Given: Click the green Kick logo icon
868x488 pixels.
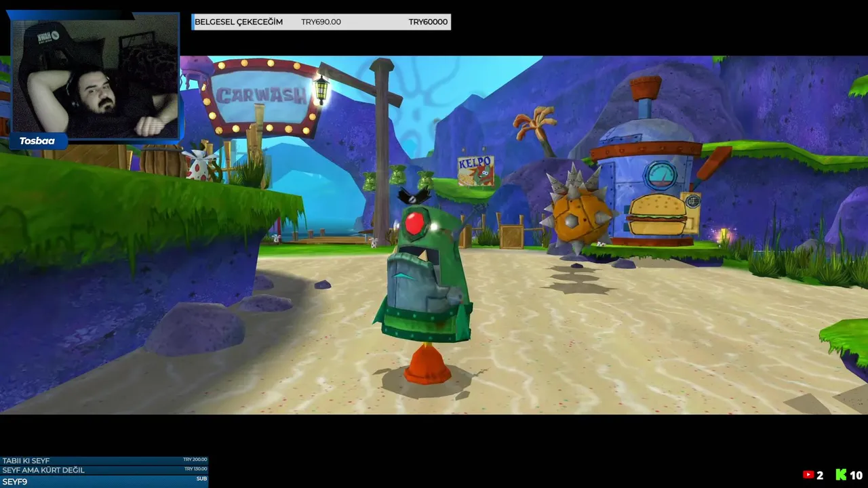Looking at the screenshot, I should (841, 475).
